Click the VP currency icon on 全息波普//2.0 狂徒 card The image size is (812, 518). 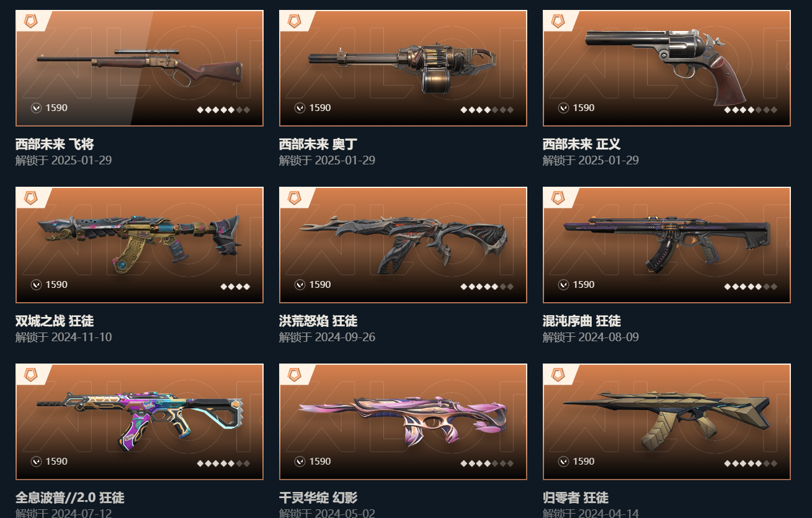37,462
